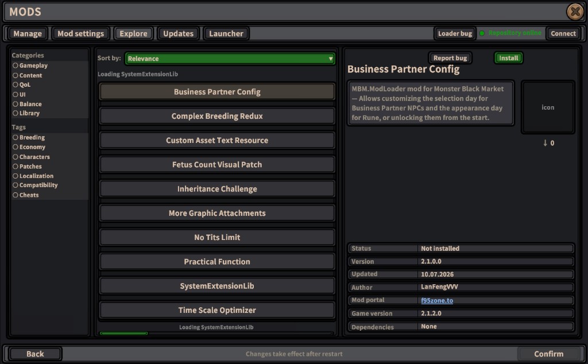Viewport: 588px width, 364px height.
Task: Click the Report bug button
Action: [450, 58]
